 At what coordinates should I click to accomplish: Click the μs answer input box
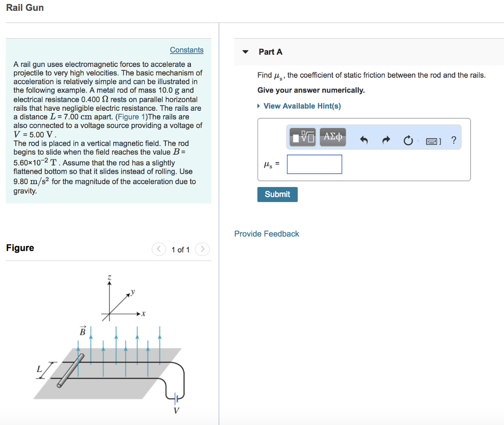click(314, 164)
